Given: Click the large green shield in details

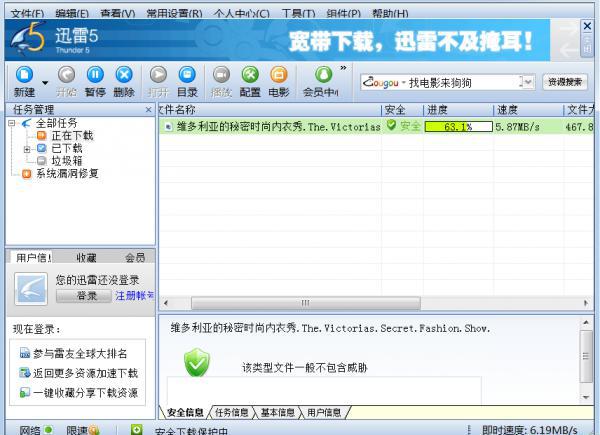Looking at the screenshot, I should pos(197,362).
